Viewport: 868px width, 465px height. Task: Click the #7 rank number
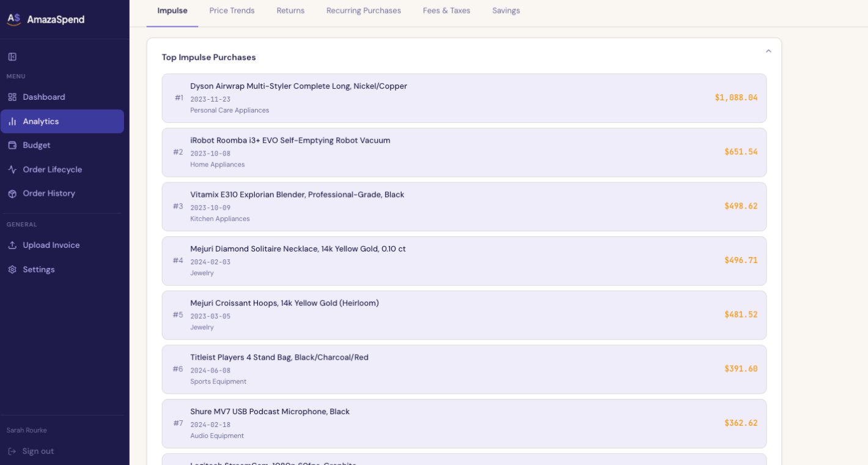(x=178, y=423)
